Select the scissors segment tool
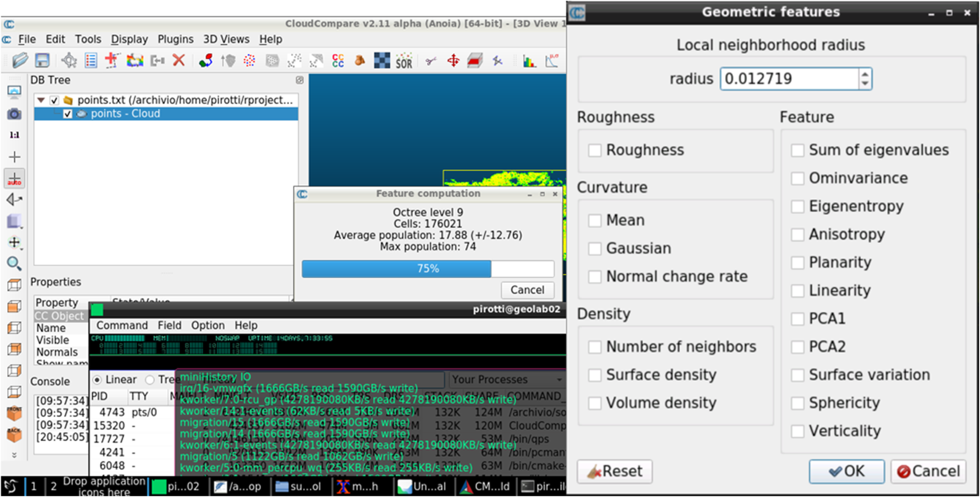This screenshot has height=497, width=980. coord(431,61)
